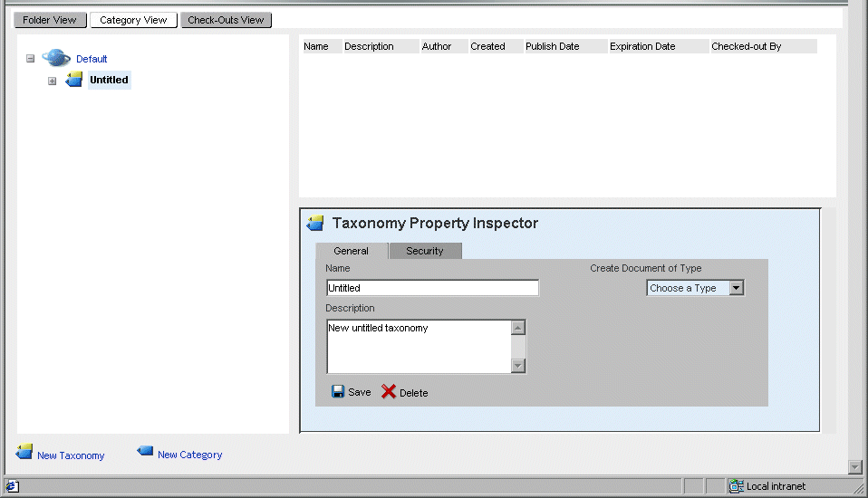Open the Choose a Type dropdown

point(736,288)
